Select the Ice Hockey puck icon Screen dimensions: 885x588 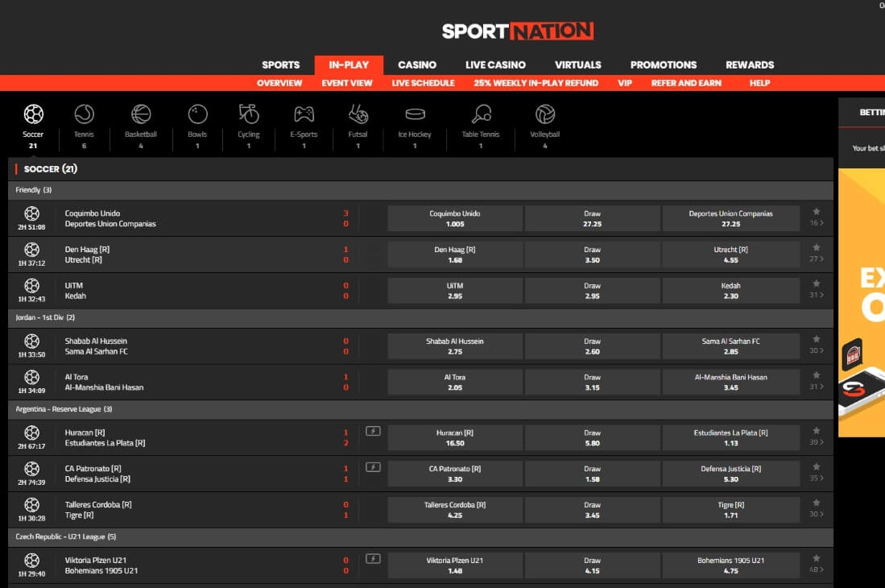click(x=415, y=114)
